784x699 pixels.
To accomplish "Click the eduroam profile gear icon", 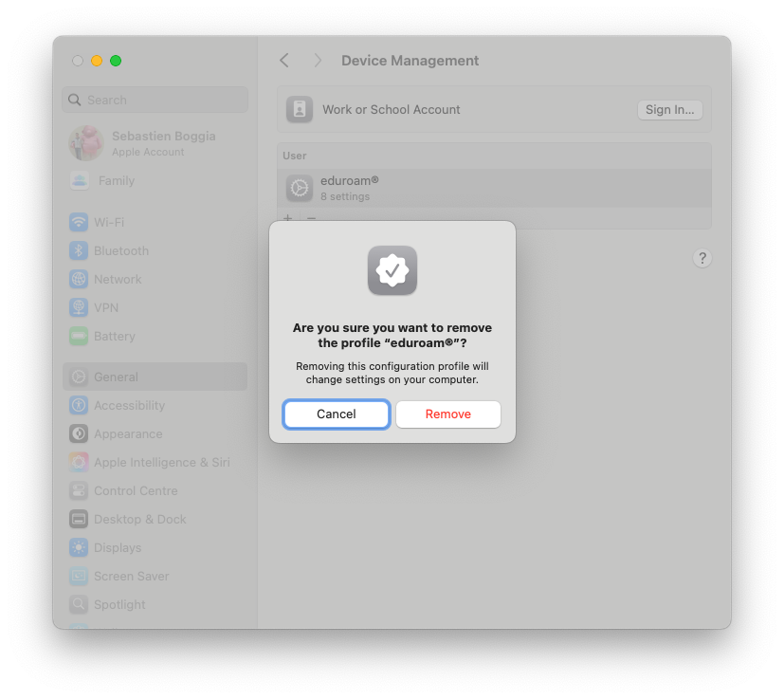I will (x=300, y=188).
